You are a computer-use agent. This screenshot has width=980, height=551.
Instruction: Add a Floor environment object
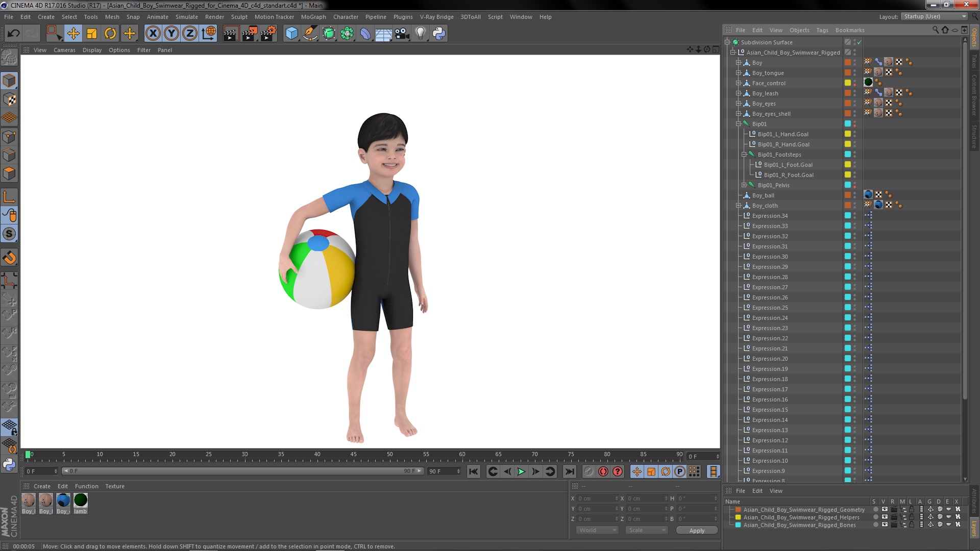(x=384, y=34)
